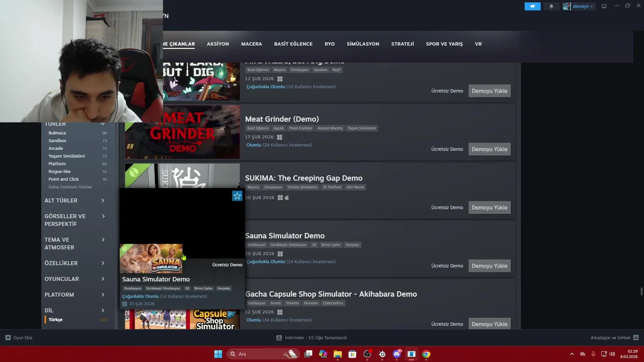The height and width of the screenshot is (362, 644).
Task: Click the microphone tray icon
Action: tap(593, 354)
